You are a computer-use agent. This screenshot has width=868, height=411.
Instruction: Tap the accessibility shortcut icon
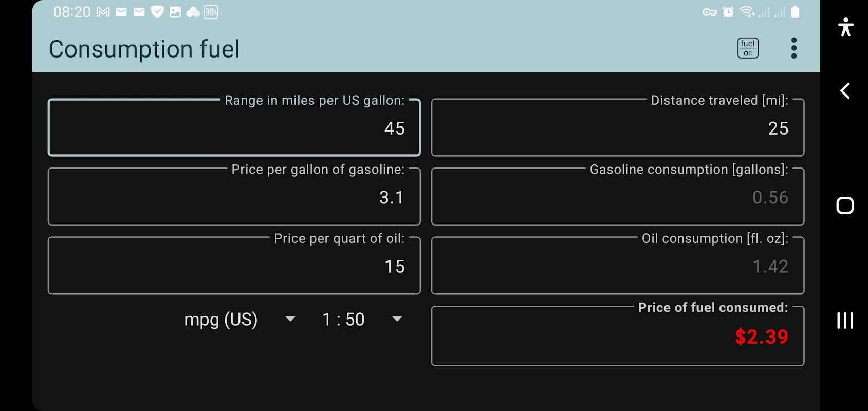845,27
